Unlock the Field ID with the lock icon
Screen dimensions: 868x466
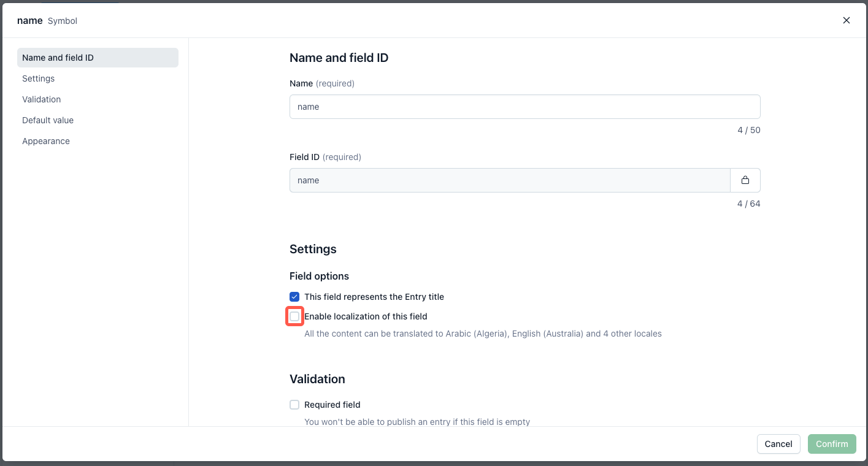[745, 180]
